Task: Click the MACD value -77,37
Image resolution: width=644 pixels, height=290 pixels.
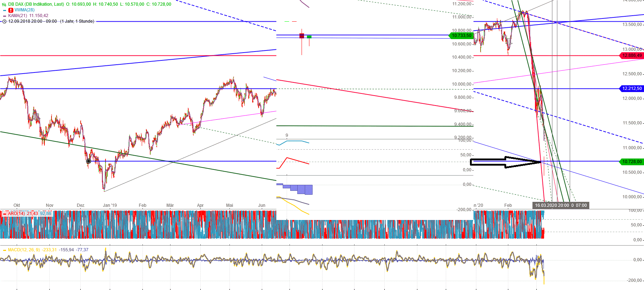Action: click(82, 250)
